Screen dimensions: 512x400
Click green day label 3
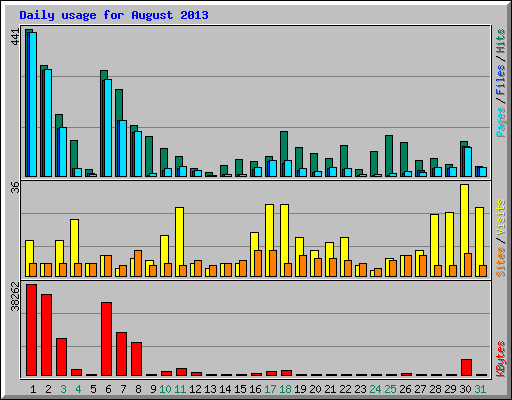63,389
